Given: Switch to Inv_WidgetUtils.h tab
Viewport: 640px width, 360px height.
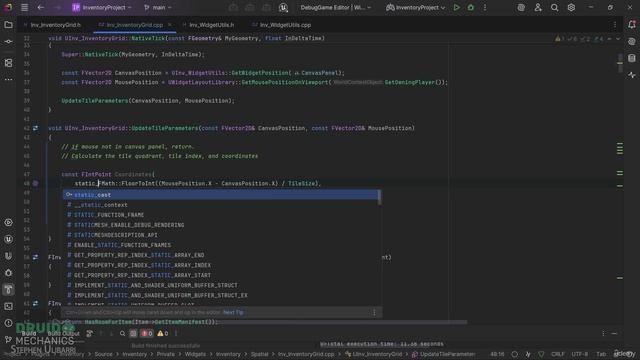Looking at the screenshot, I should 211,25.
